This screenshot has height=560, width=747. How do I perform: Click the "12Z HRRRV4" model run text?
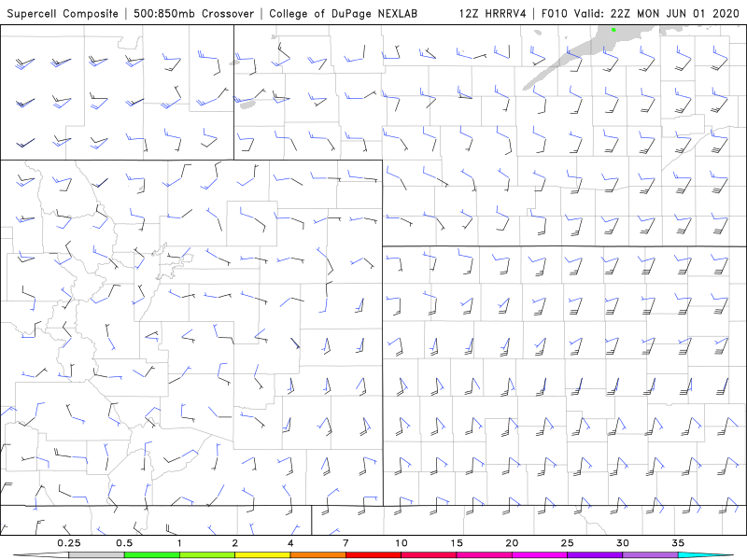(493, 13)
